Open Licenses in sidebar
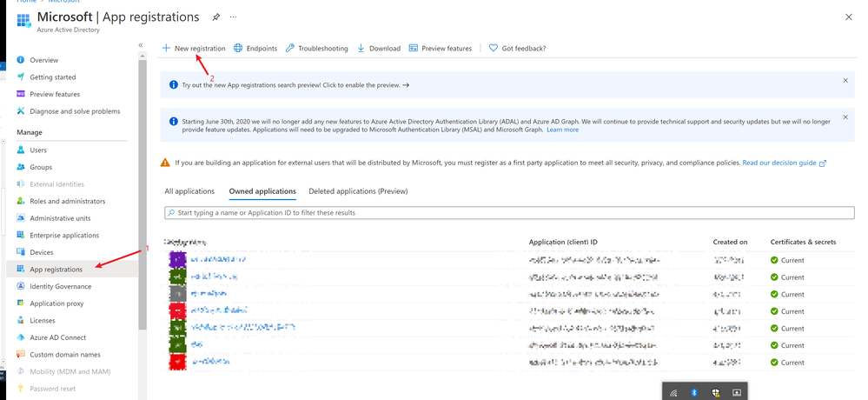Screen dimensions: 868x400 click(x=42, y=320)
